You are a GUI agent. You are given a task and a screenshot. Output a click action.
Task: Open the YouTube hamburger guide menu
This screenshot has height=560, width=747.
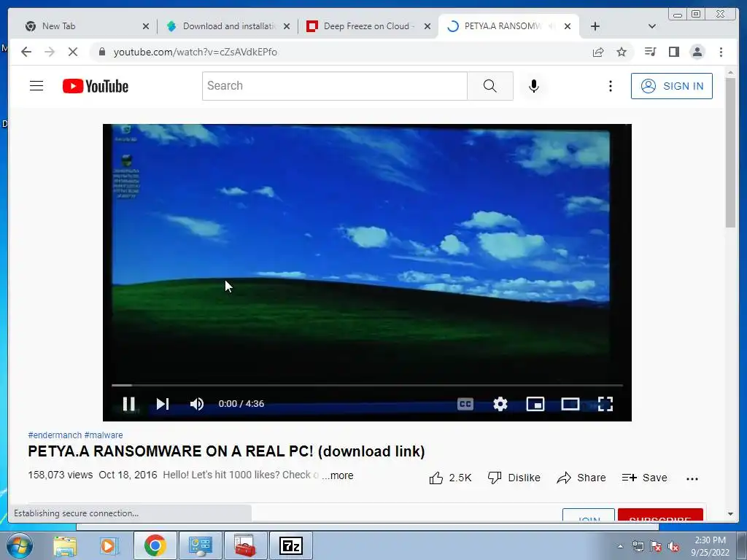[x=36, y=86]
